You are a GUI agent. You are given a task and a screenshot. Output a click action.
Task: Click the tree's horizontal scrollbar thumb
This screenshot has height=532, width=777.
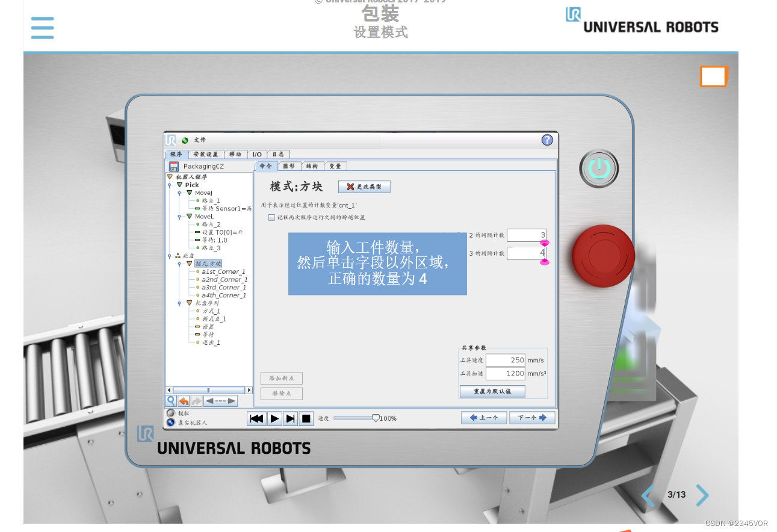(208, 390)
